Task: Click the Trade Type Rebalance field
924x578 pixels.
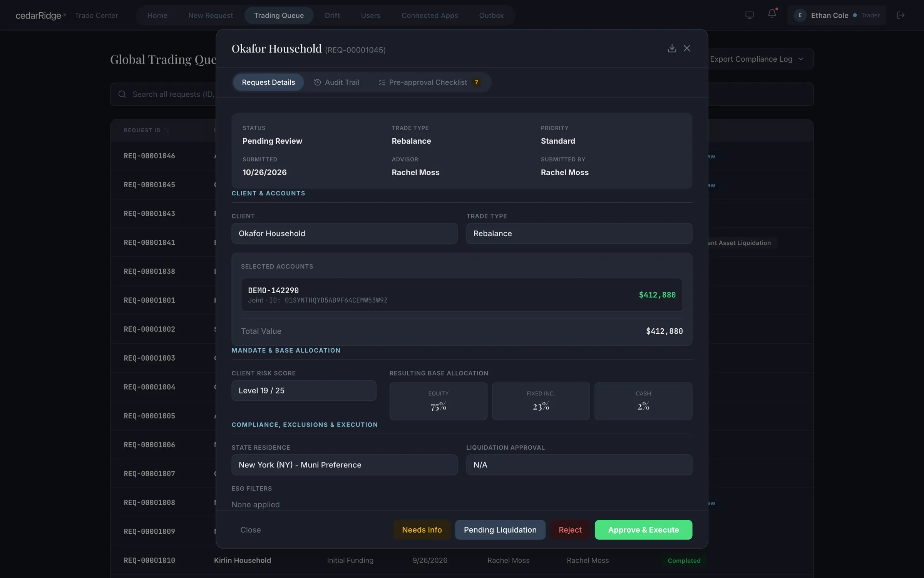Action: (x=579, y=233)
